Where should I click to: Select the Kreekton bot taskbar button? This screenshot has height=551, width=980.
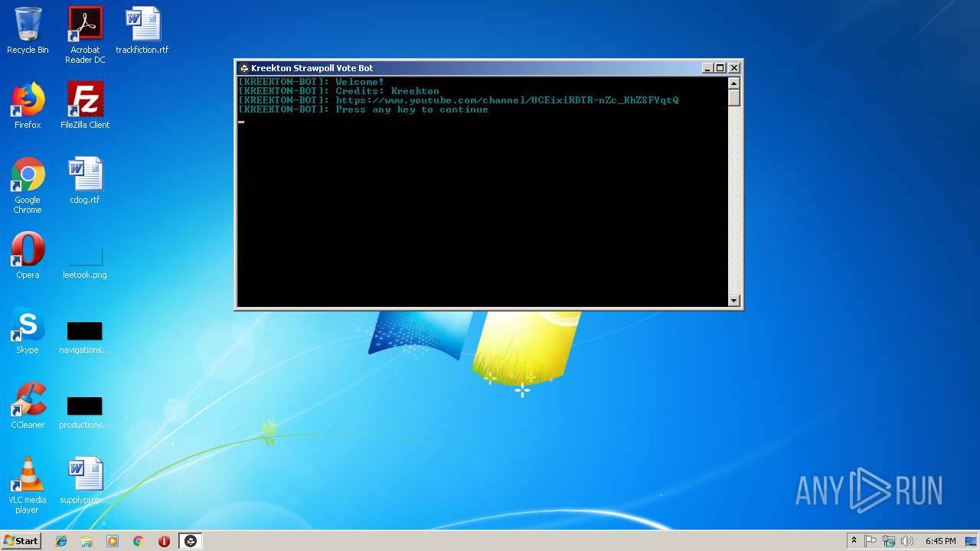(x=191, y=541)
